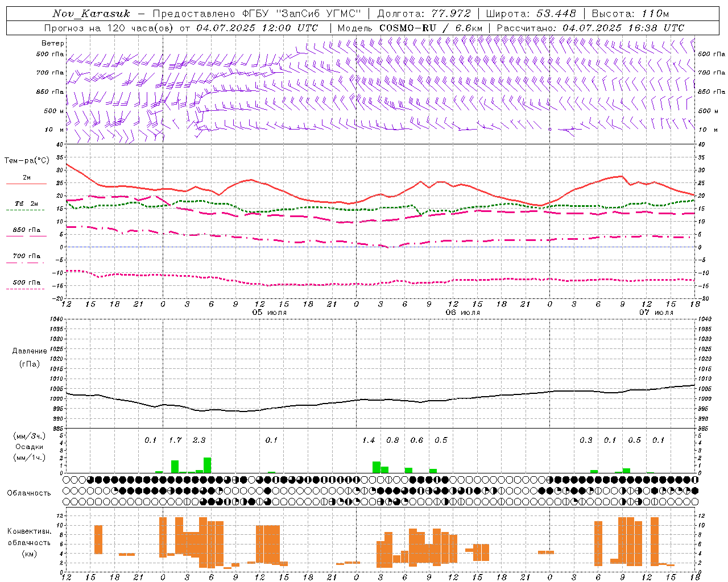Click the 06 июля date label

tap(462, 313)
